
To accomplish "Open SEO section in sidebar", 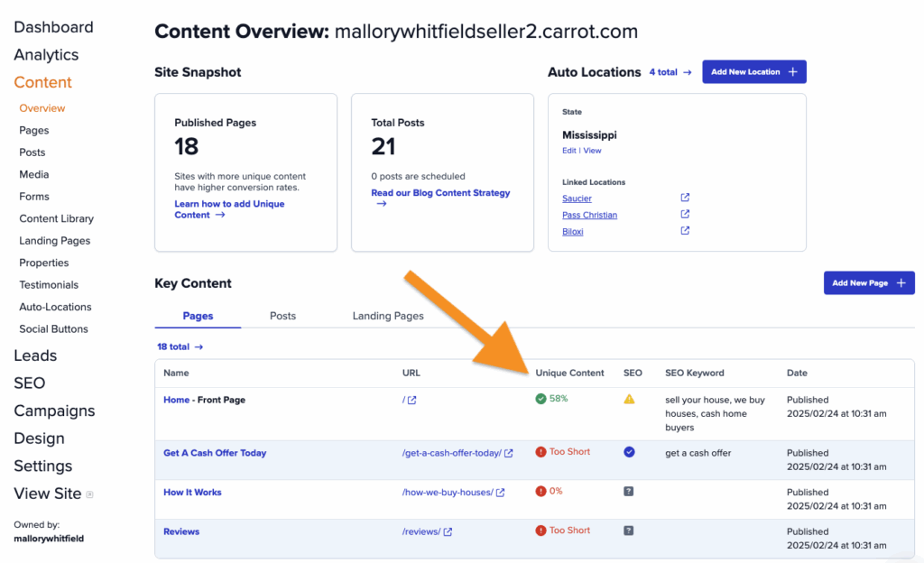I will pyautogui.click(x=30, y=383).
